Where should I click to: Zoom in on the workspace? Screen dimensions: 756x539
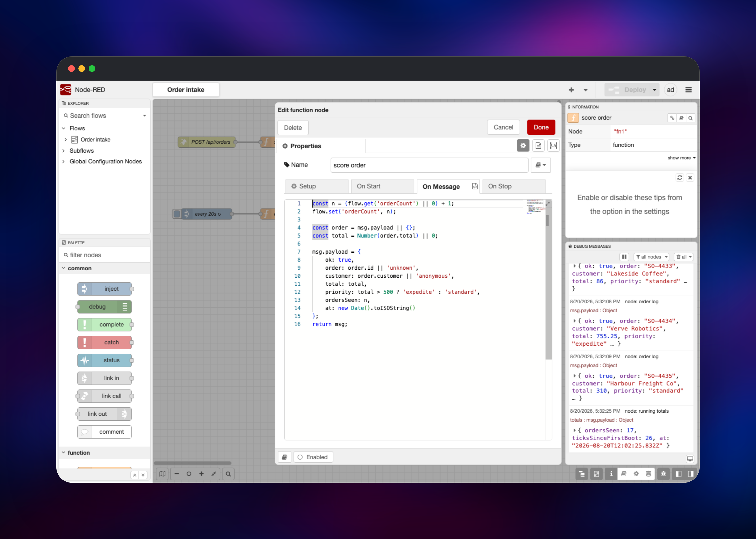201,474
